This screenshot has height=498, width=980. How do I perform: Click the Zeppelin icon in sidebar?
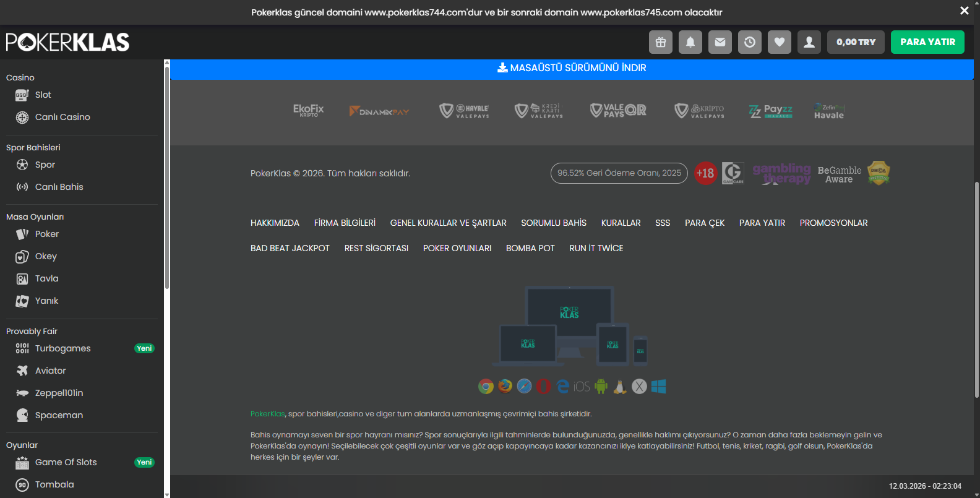[x=22, y=393]
